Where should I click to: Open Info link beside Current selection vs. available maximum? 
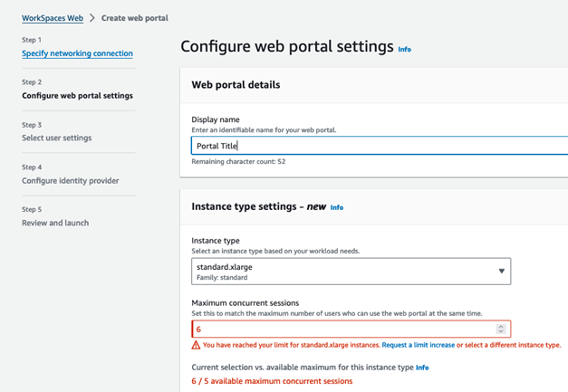422,368
